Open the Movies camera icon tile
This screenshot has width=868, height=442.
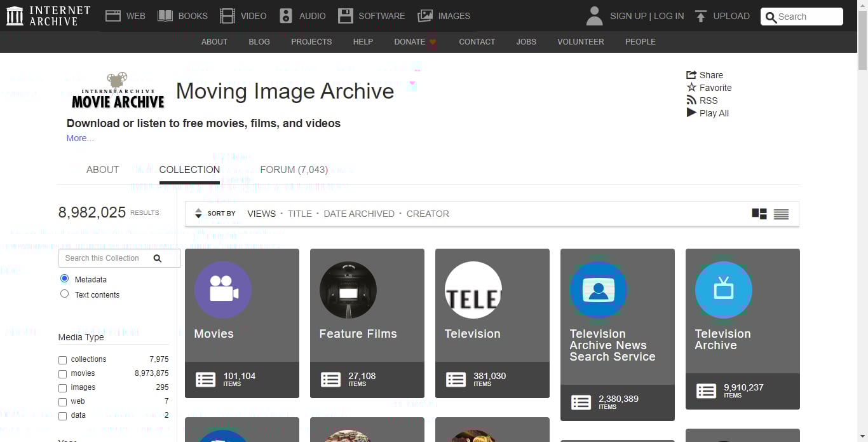223,290
